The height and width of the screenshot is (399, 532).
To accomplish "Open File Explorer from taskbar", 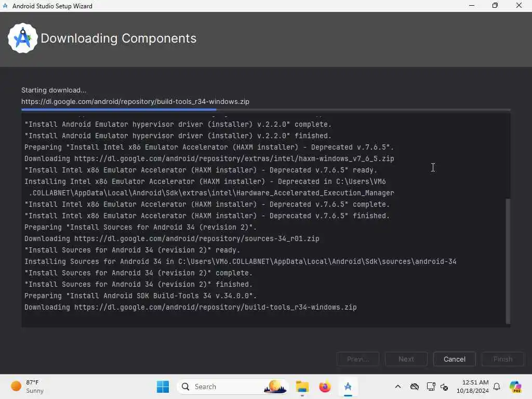I will [x=302, y=387].
